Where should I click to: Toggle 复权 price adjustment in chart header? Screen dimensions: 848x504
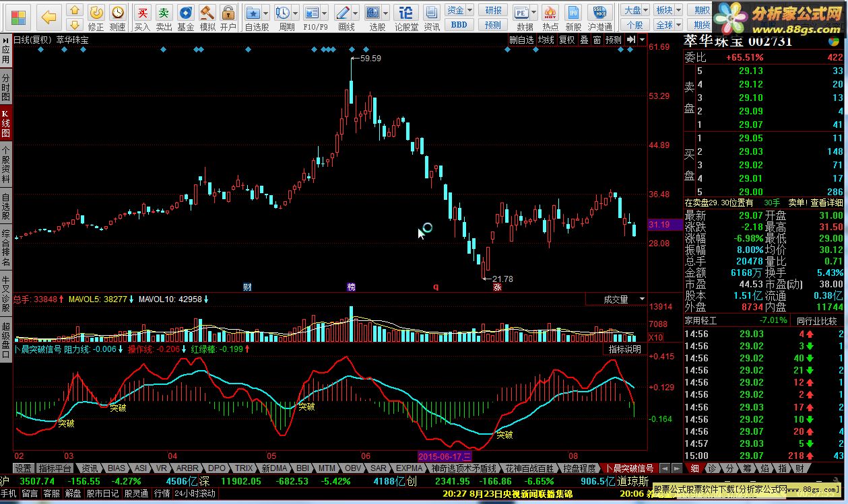567,40
